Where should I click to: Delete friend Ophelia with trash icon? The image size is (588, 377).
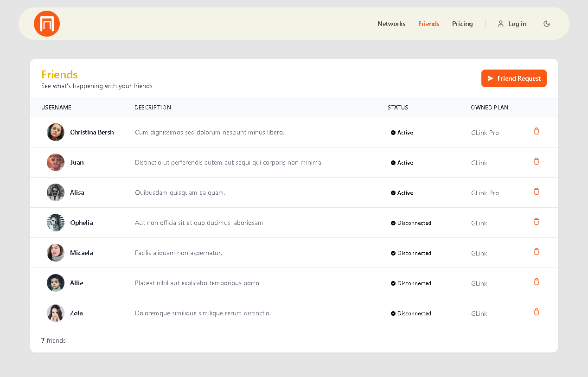pyautogui.click(x=537, y=222)
